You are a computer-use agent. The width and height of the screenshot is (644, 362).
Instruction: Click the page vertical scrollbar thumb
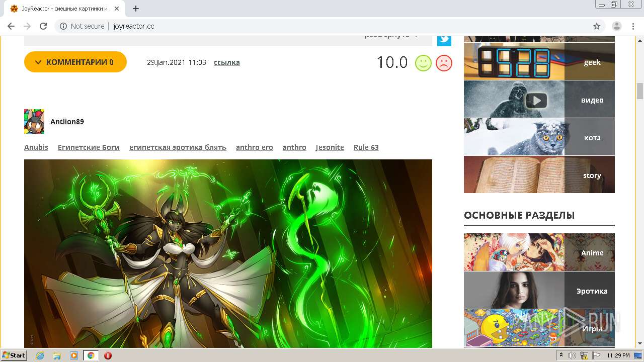[640, 91]
